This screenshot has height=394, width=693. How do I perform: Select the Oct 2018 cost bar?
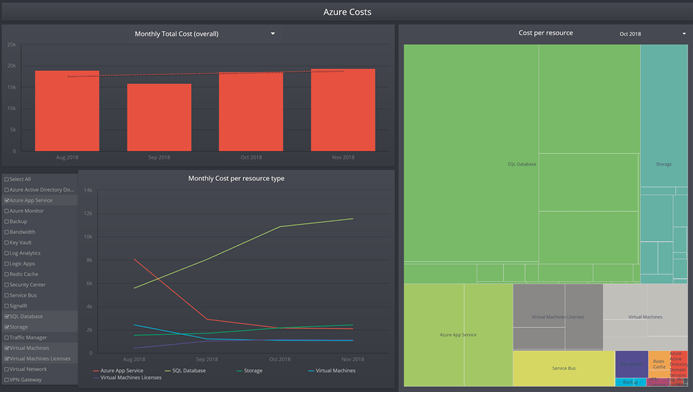tap(251, 111)
